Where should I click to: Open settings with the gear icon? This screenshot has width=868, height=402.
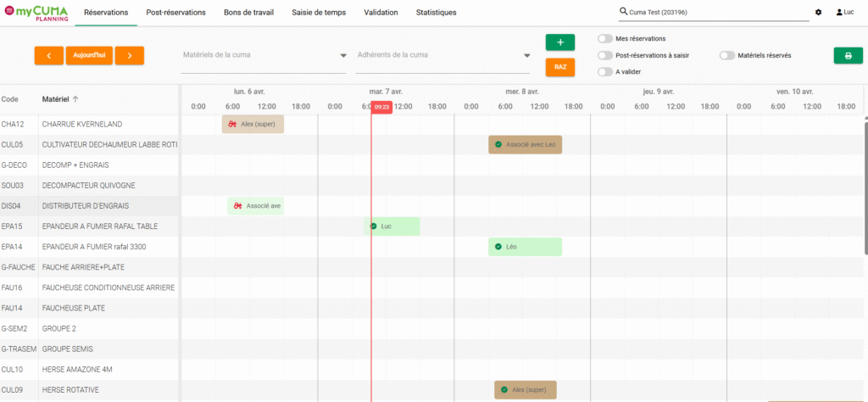tap(818, 13)
